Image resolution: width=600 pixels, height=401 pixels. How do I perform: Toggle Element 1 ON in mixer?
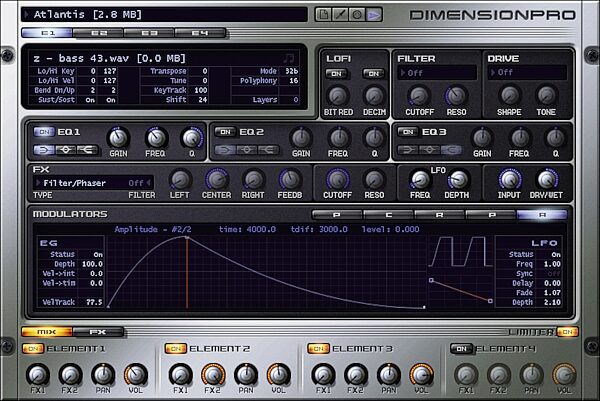[33, 349]
